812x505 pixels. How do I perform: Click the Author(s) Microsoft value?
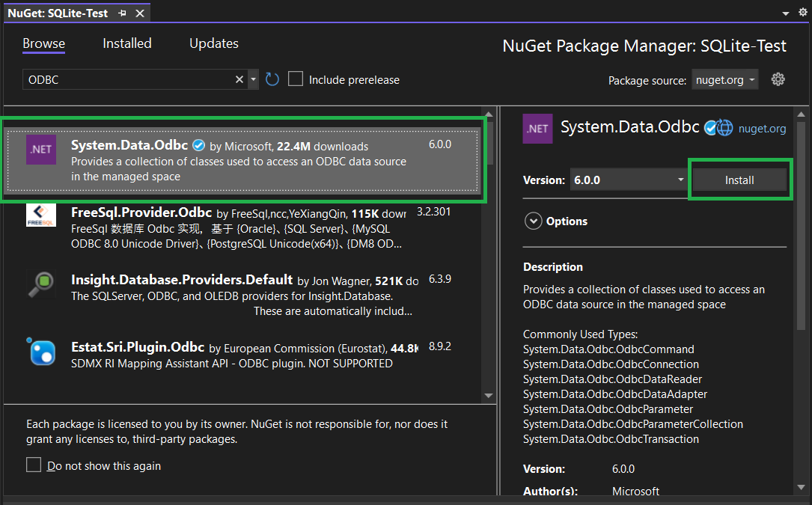coord(635,491)
